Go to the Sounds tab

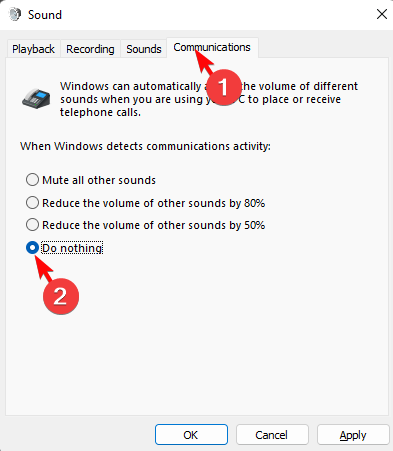click(144, 49)
